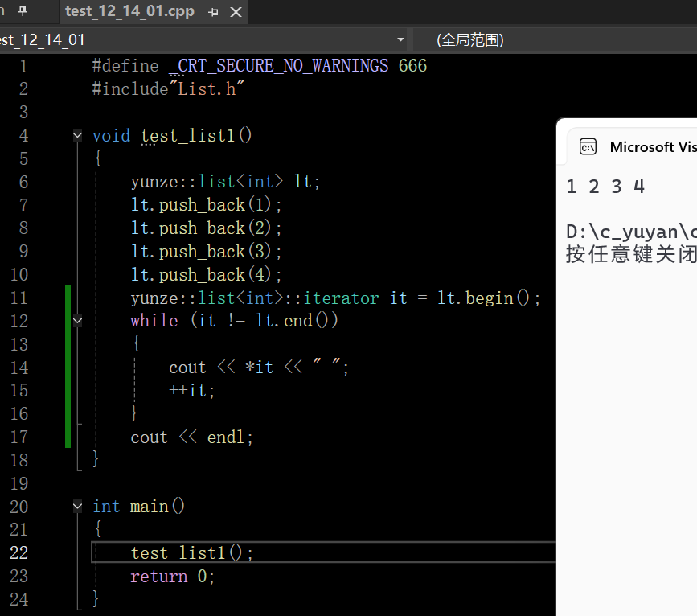This screenshot has height=616, width=697.
Task: Click the D:\c_yuyan path in console
Action: tap(631, 232)
